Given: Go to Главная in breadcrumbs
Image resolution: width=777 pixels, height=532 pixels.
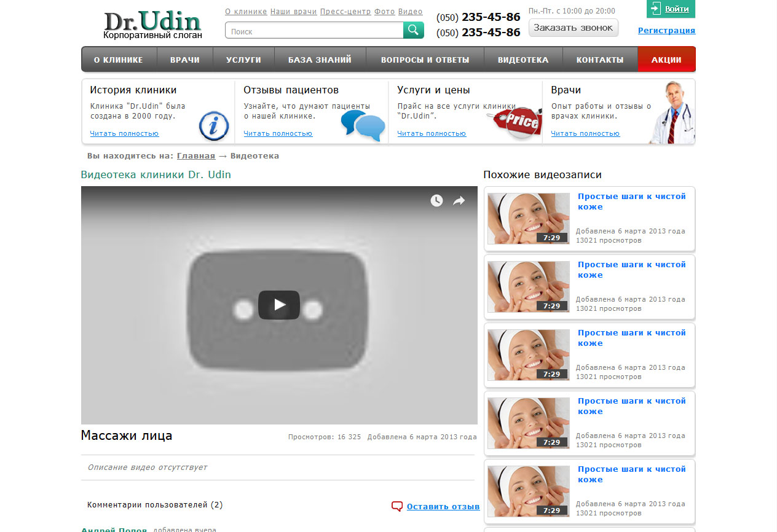Looking at the screenshot, I should click(195, 156).
